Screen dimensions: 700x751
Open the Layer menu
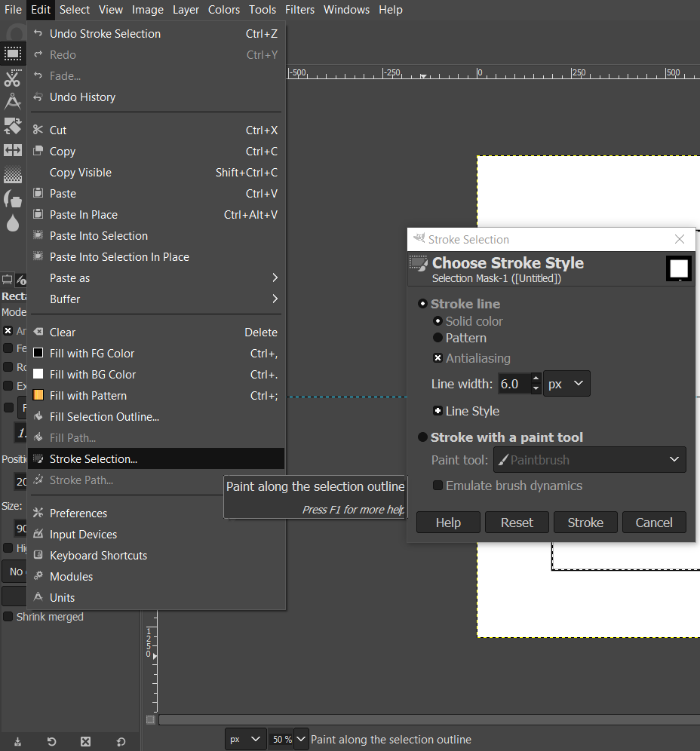coord(186,10)
